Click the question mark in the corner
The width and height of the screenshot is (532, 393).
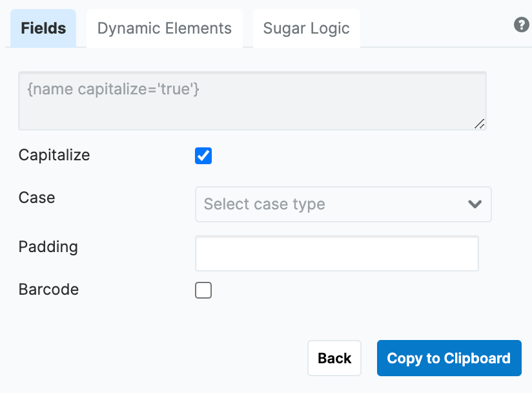coord(522,25)
